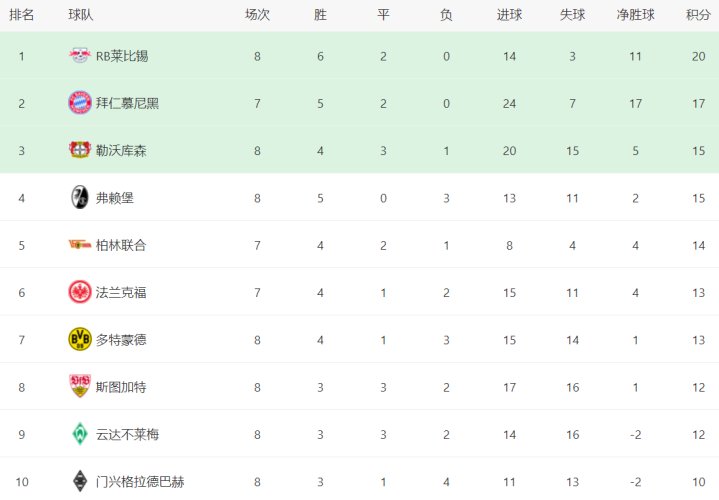Select the Bayer Leverkusen logo
This screenshot has width=719, height=500.
(80, 150)
